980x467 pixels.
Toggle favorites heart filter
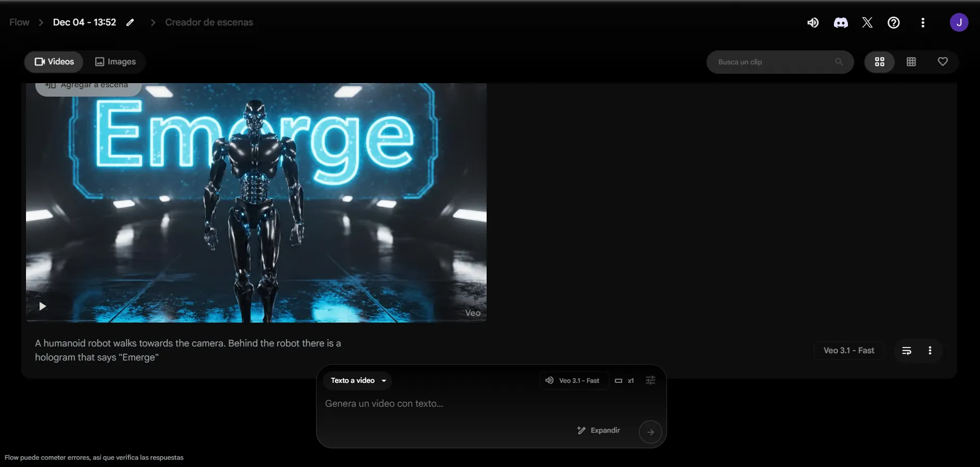pyautogui.click(x=943, y=62)
